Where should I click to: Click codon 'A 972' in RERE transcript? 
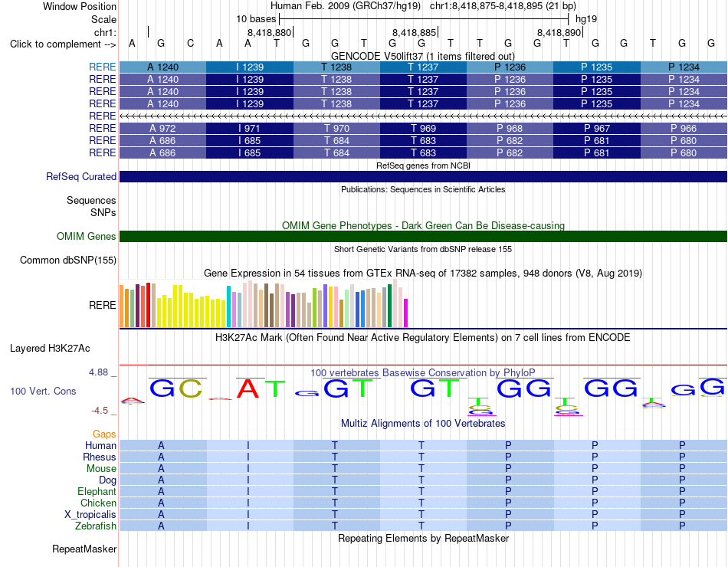pyautogui.click(x=162, y=128)
